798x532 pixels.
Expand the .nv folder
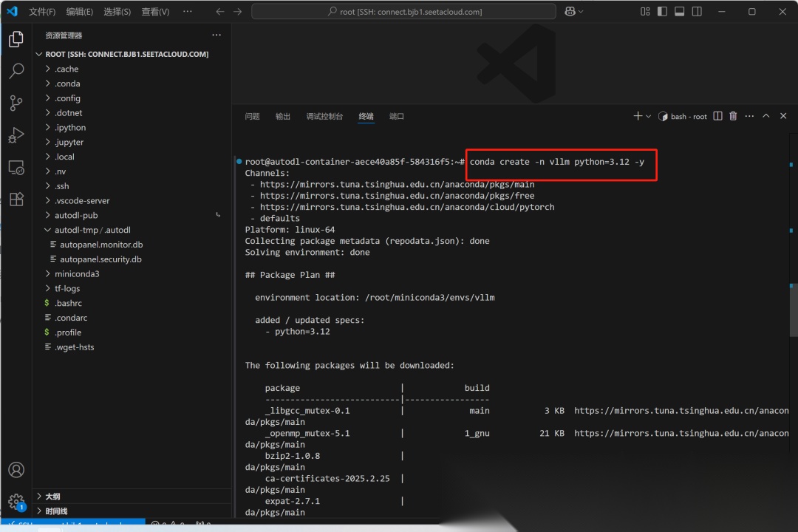tap(132, 171)
